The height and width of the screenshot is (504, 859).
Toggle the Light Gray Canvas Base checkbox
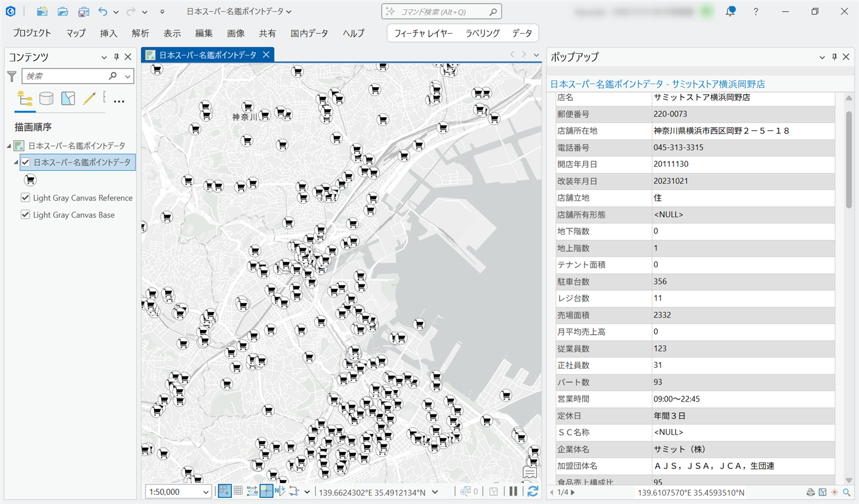(26, 215)
